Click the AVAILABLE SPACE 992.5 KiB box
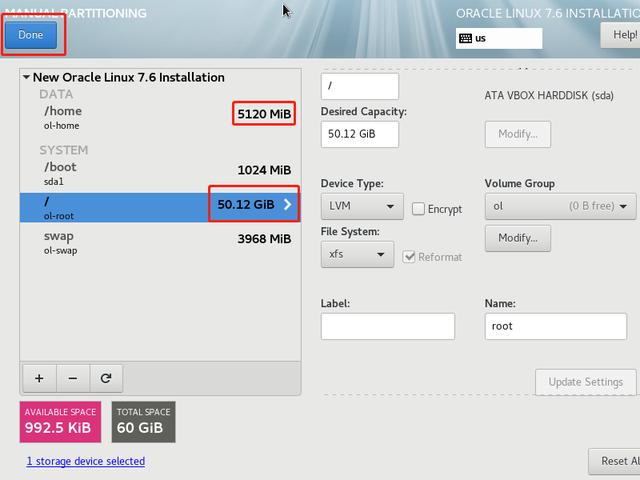This screenshot has height=480, width=640. (60, 422)
